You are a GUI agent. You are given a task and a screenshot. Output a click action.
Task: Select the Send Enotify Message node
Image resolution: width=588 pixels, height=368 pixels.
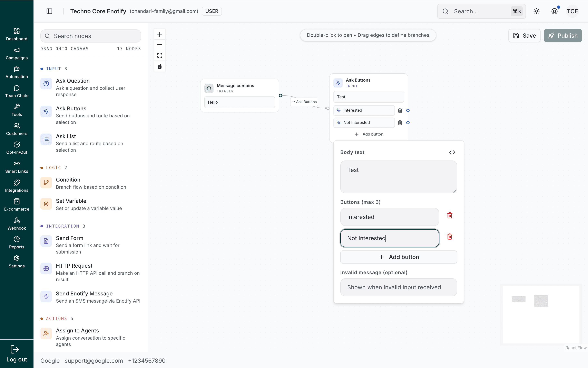point(91,297)
